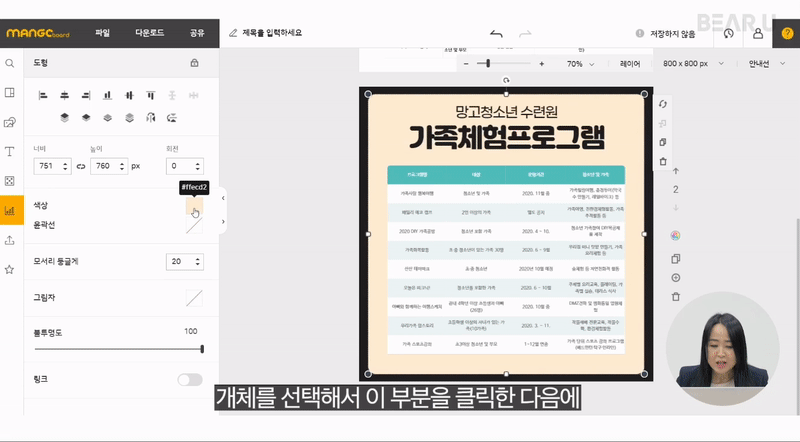
Task: Open the 공유 menu
Action: 197,33
